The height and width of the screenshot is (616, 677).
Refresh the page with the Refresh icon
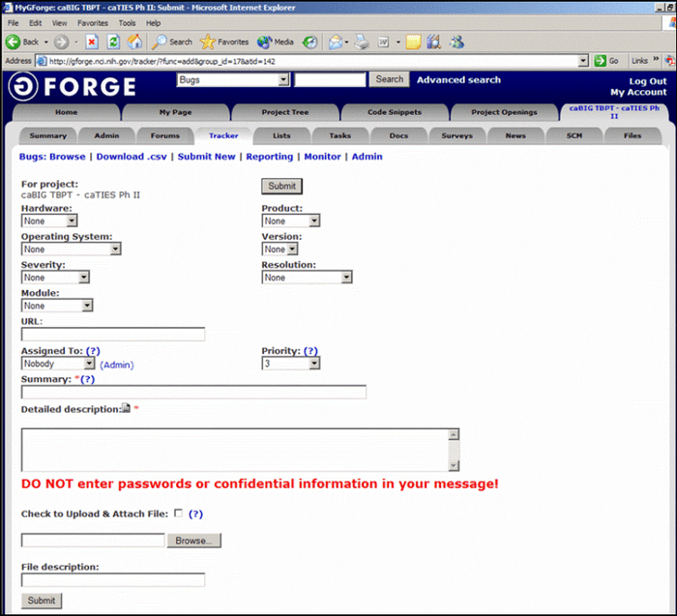[113, 42]
